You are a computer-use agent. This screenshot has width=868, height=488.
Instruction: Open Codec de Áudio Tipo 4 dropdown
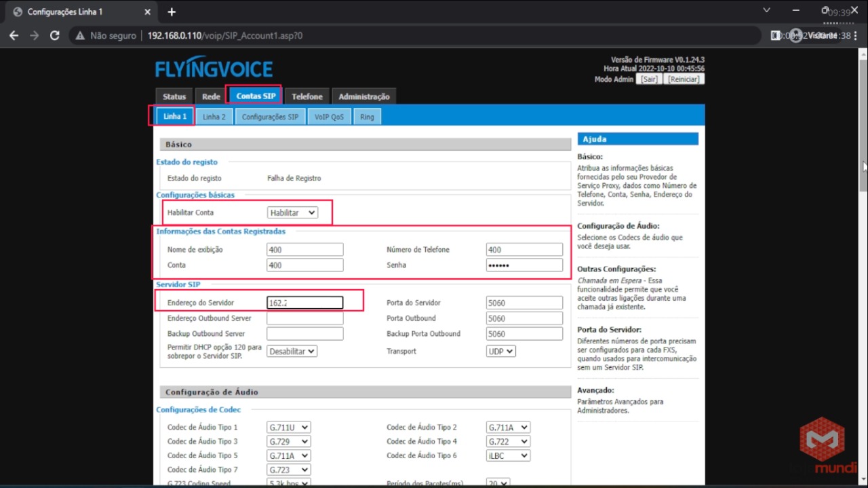[509, 442]
